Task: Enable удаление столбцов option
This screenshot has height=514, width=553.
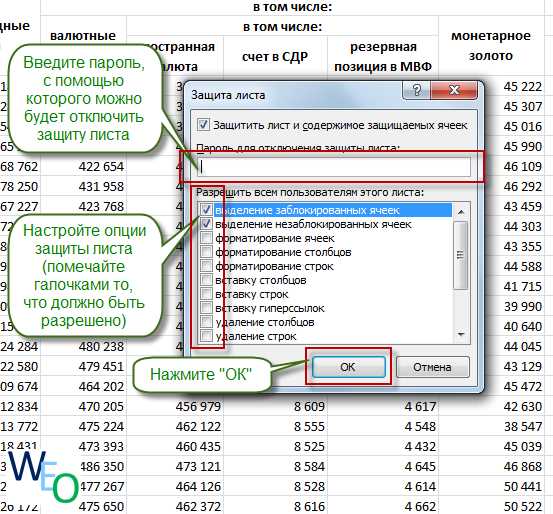Action: [206, 322]
